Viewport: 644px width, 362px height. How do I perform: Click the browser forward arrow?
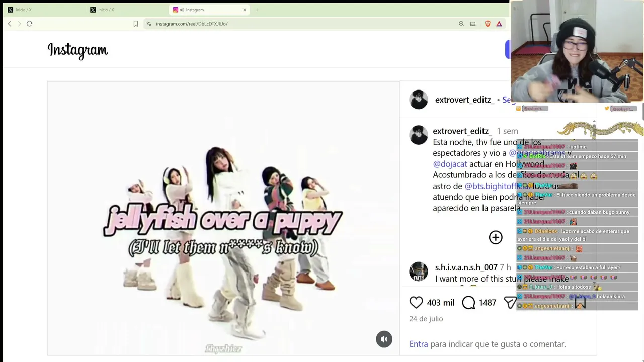(19, 24)
